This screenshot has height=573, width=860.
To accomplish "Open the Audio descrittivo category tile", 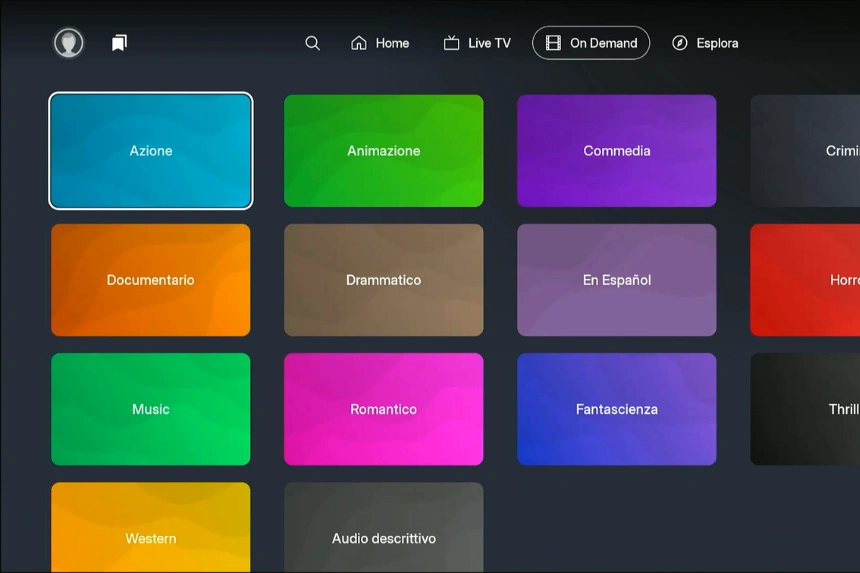I will click(x=384, y=527).
